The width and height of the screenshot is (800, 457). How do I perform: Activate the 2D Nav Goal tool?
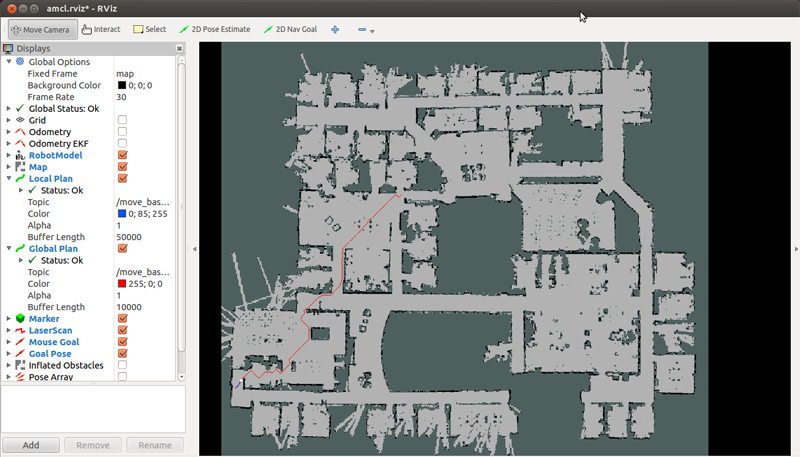pos(288,29)
